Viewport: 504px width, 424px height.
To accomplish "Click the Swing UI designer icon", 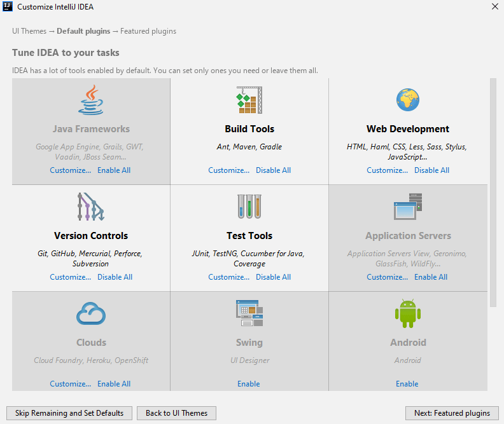I will tap(249, 313).
